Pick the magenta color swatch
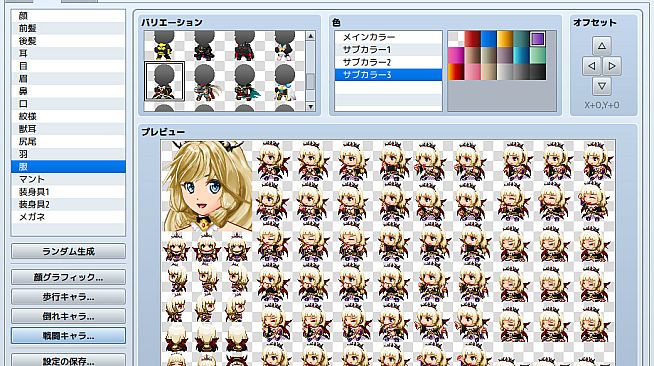Image resolution: width=654 pixels, height=366 pixels. [x=456, y=55]
